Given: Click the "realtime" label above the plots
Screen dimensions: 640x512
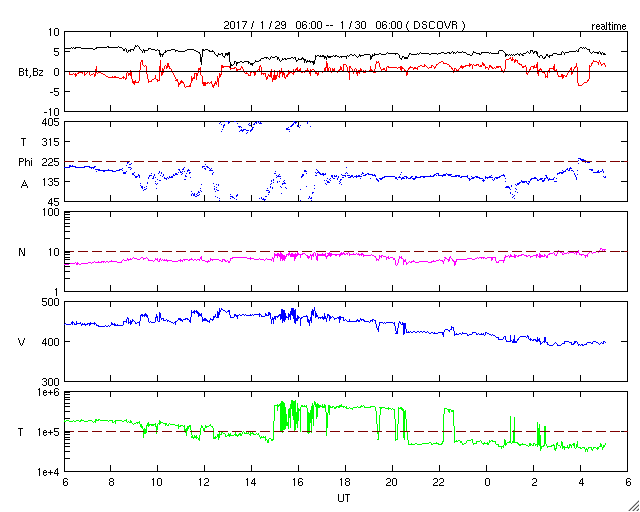Looking at the screenshot, I should click(609, 27).
